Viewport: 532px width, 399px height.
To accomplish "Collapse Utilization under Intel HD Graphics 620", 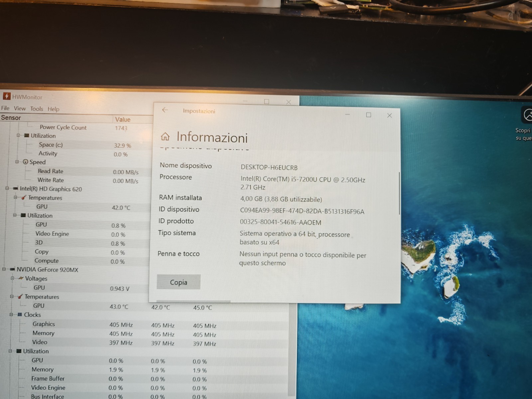I will (x=15, y=215).
